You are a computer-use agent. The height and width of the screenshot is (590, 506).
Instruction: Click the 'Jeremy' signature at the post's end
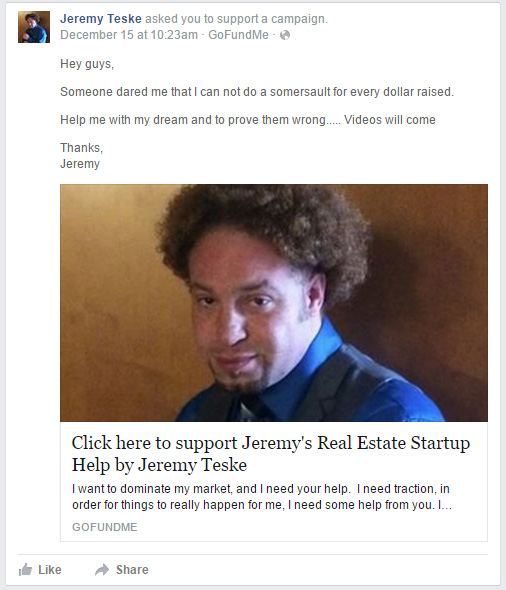(x=80, y=164)
